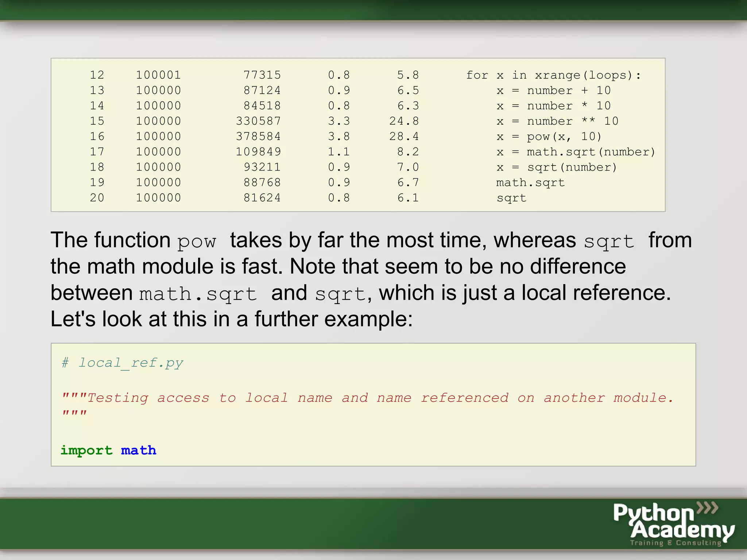Click percent value 5.8 in row 12

tap(408, 75)
